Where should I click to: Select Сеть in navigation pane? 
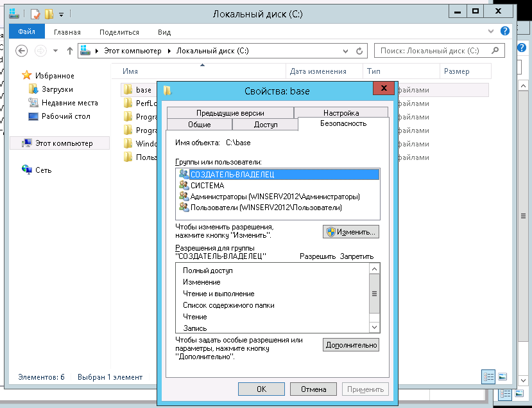tap(43, 170)
